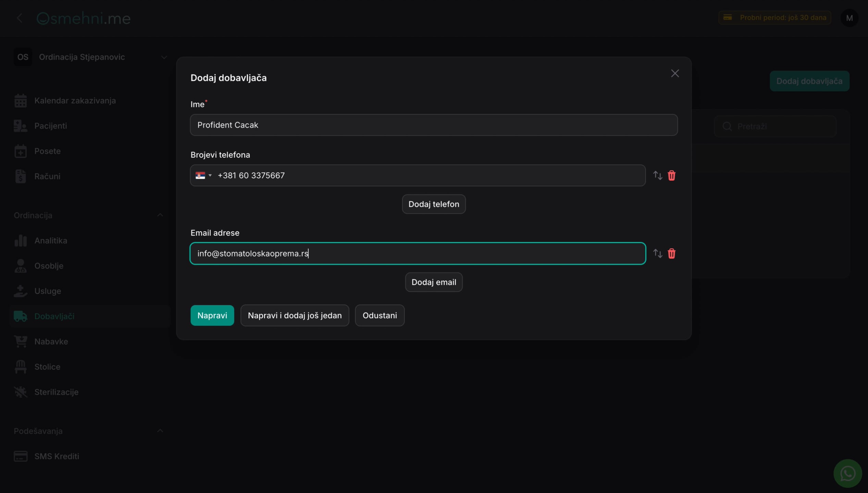Focus the Ime name input field
This screenshot has height=493, width=868.
coord(434,125)
